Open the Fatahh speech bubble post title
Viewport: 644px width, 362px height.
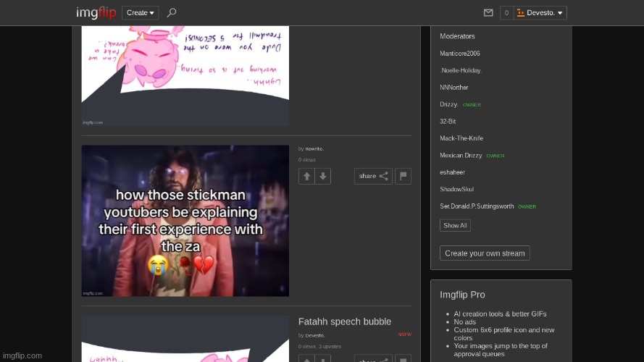[x=345, y=321]
